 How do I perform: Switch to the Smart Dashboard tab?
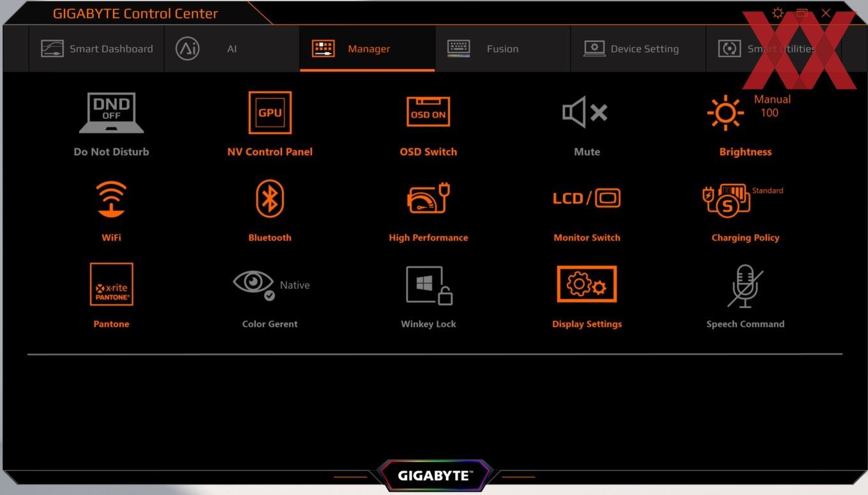tap(97, 49)
